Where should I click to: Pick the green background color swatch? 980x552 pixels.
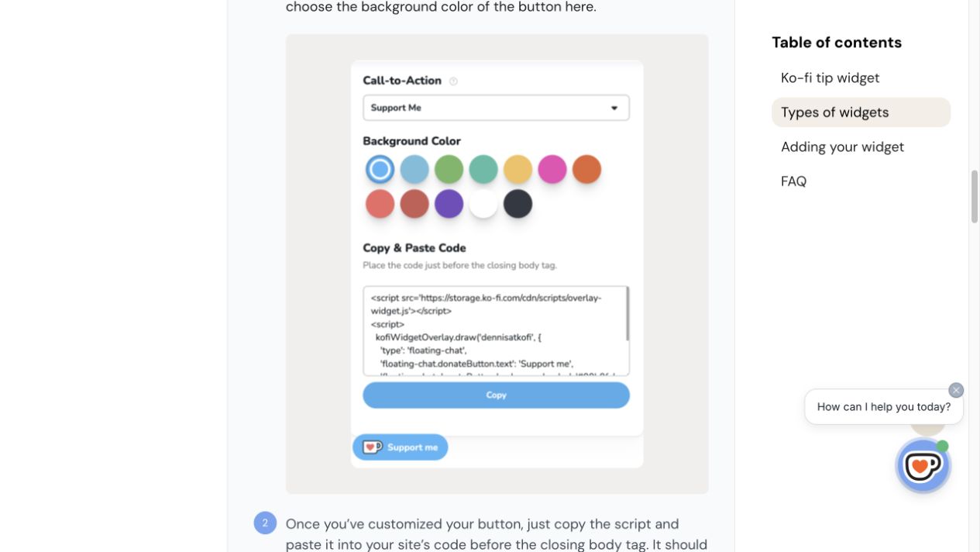point(449,169)
